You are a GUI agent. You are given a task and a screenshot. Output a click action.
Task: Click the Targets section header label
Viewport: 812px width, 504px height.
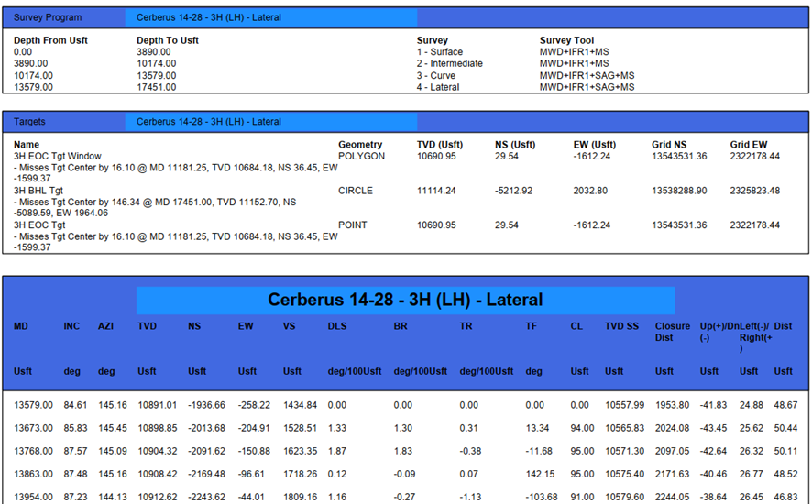[x=30, y=121]
